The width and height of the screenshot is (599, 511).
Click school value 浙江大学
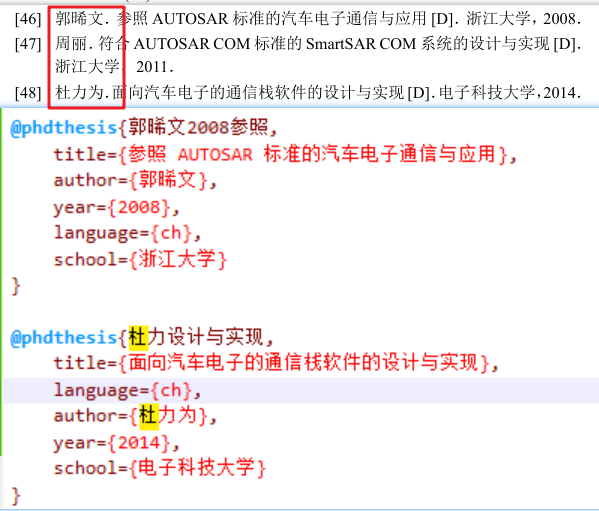177,259
